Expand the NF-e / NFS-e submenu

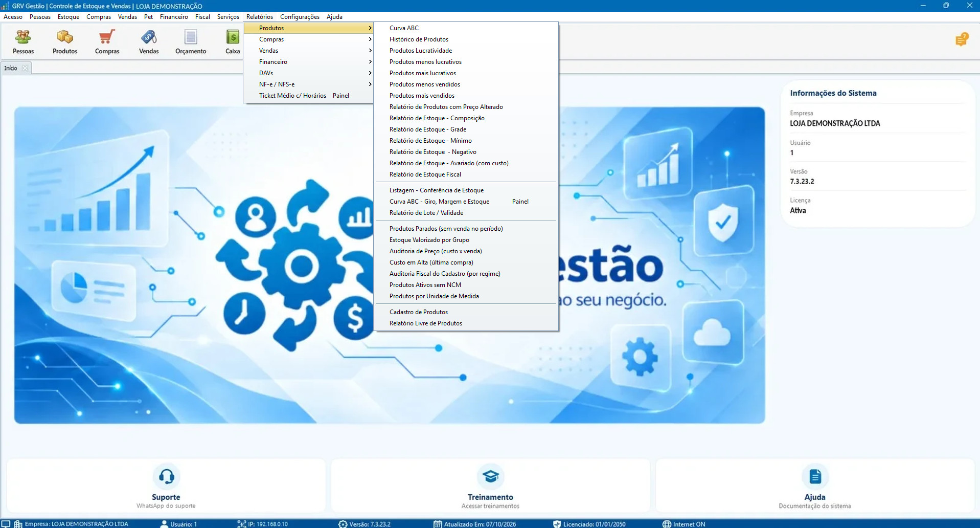pos(308,84)
